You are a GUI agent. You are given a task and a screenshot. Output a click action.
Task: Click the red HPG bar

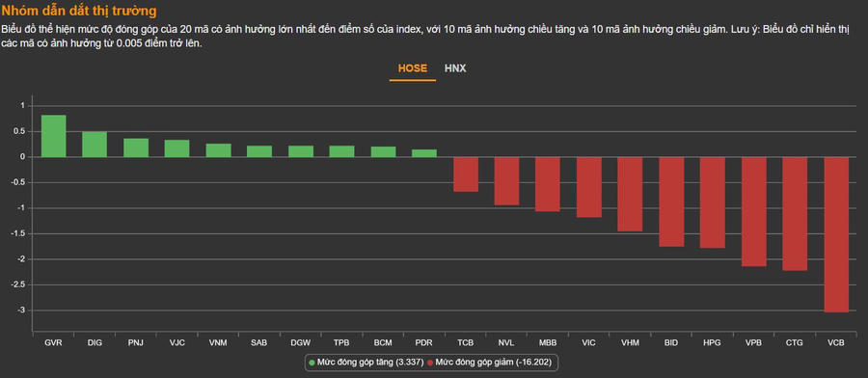point(713,202)
